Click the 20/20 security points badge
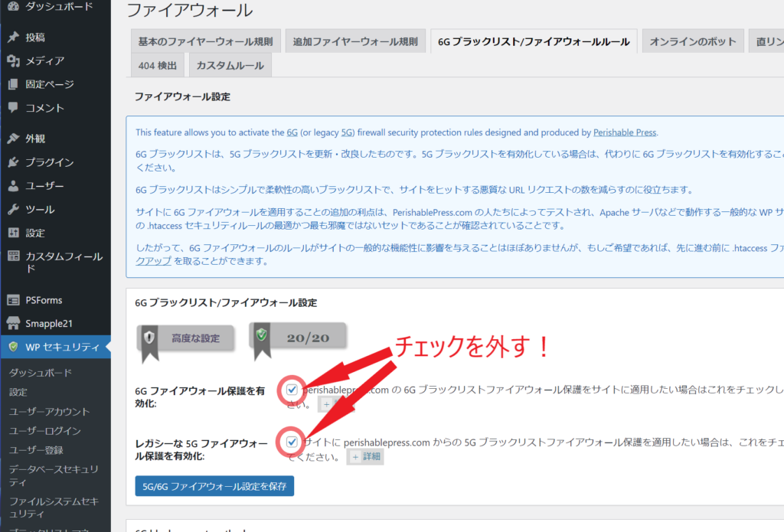 (x=299, y=338)
